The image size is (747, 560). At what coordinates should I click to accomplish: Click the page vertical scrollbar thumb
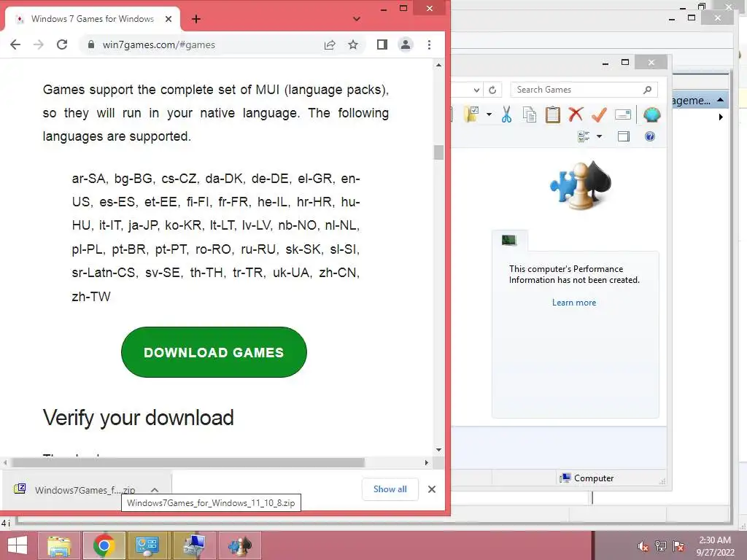(x=438, y=152)
